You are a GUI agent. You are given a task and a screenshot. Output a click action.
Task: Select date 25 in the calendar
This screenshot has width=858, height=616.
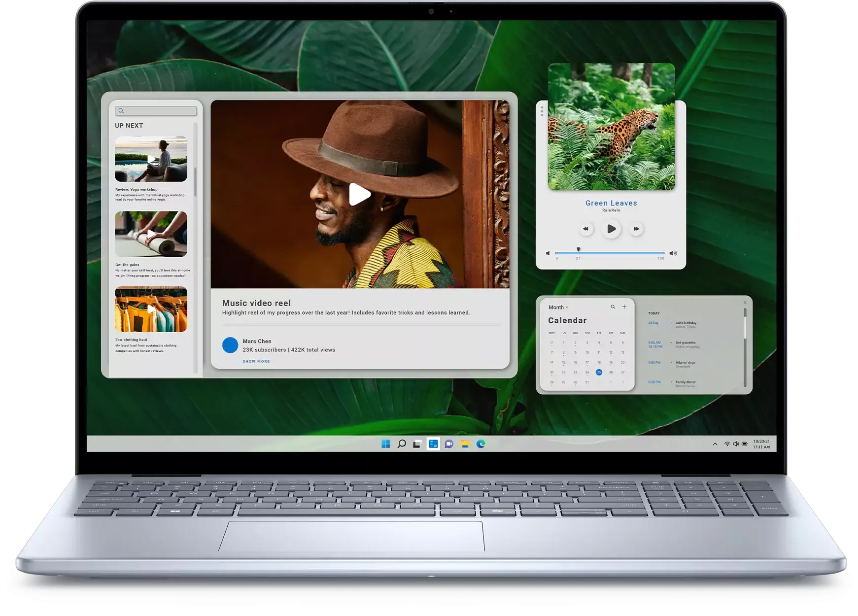pos(599,373)
